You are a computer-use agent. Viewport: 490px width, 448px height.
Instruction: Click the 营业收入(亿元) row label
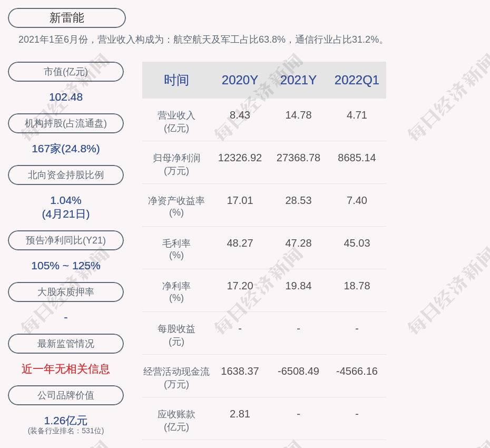pyautogui.click(x=177, y=122)
